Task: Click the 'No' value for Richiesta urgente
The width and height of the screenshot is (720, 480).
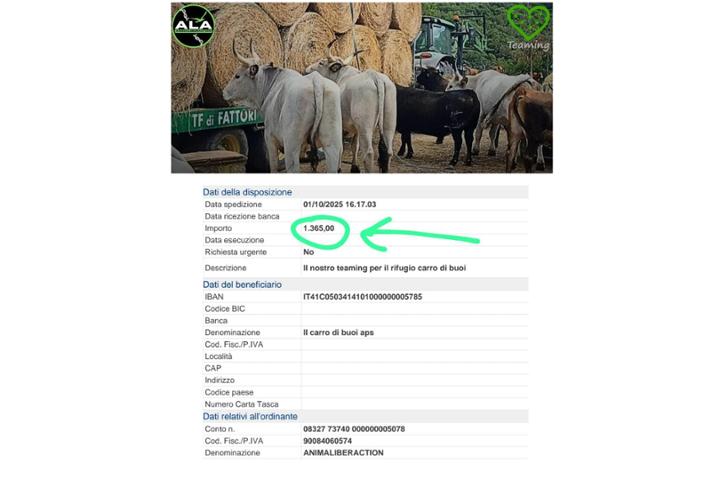Action: click(308, 252)
